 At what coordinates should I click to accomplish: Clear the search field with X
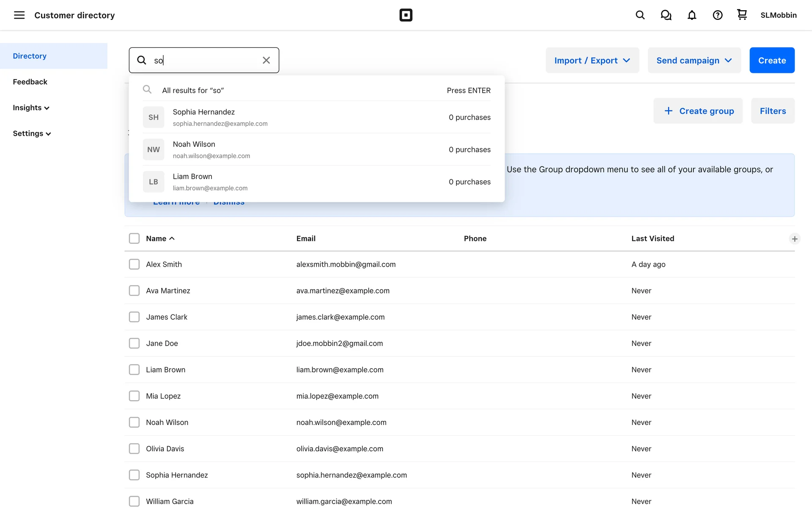click(x=266, y=60)
